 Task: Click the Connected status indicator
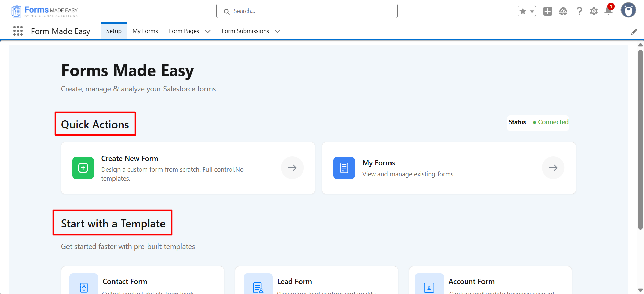[x=551, y=122]
